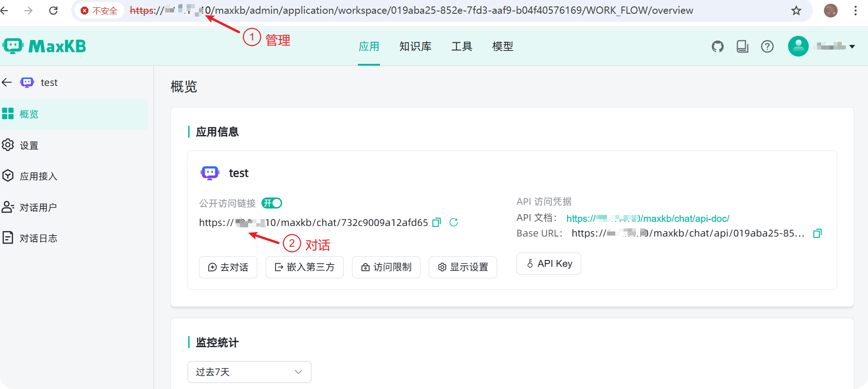This screenshot has width=868, height=389.
Task: Open the API Key button
Action: click(549, 264)
